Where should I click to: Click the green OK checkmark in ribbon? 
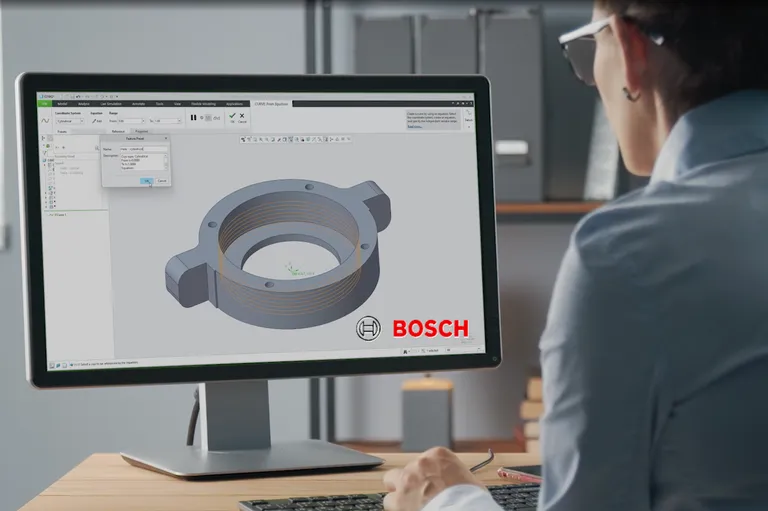[232, 116]
